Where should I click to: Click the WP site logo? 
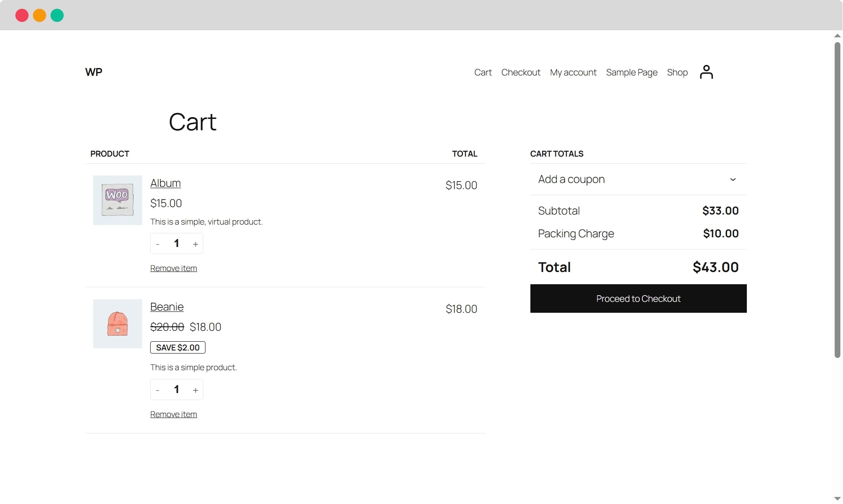(x=94, y=72)
